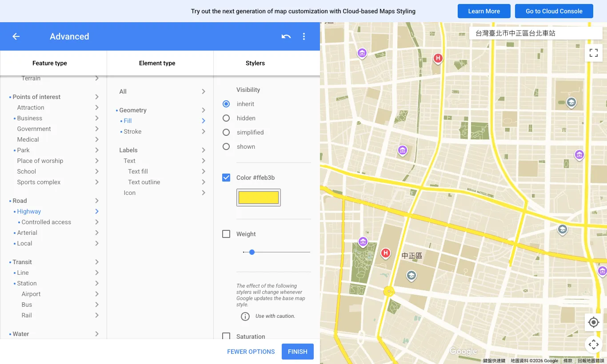Click 鍵盤快速鍵 keyboard shortcuts link
This screenshot has height=364, width=607.
point(494,360)
